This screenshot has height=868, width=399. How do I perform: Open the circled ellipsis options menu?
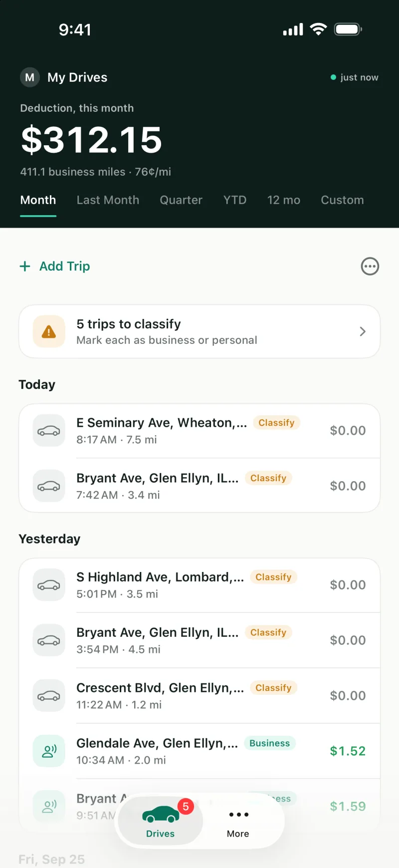pos(370,266)
